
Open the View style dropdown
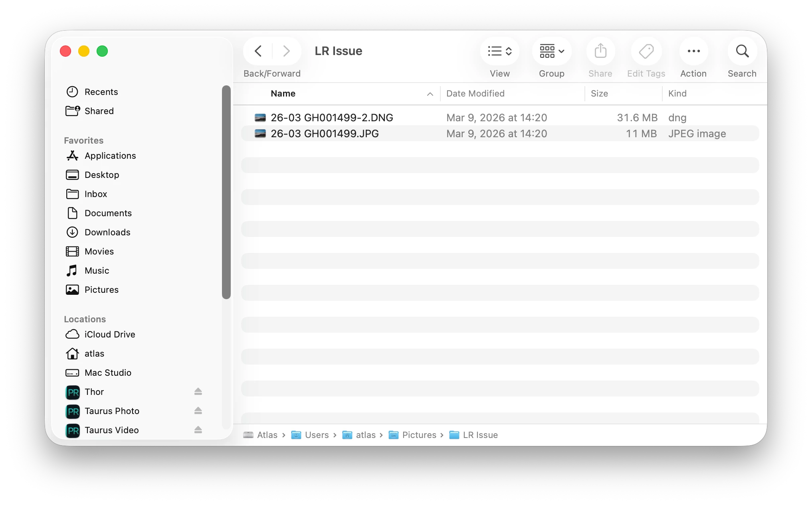tap(499, 51)
